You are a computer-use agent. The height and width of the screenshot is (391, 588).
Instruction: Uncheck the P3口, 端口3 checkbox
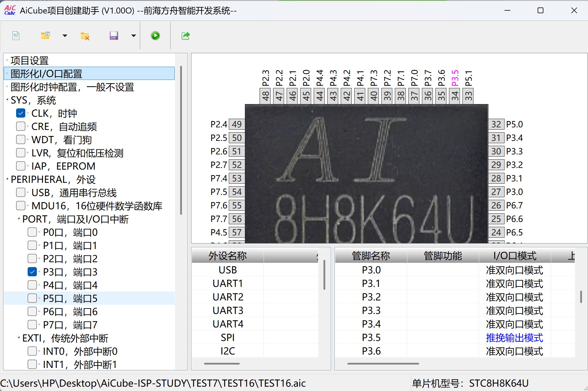pos(32,272)
